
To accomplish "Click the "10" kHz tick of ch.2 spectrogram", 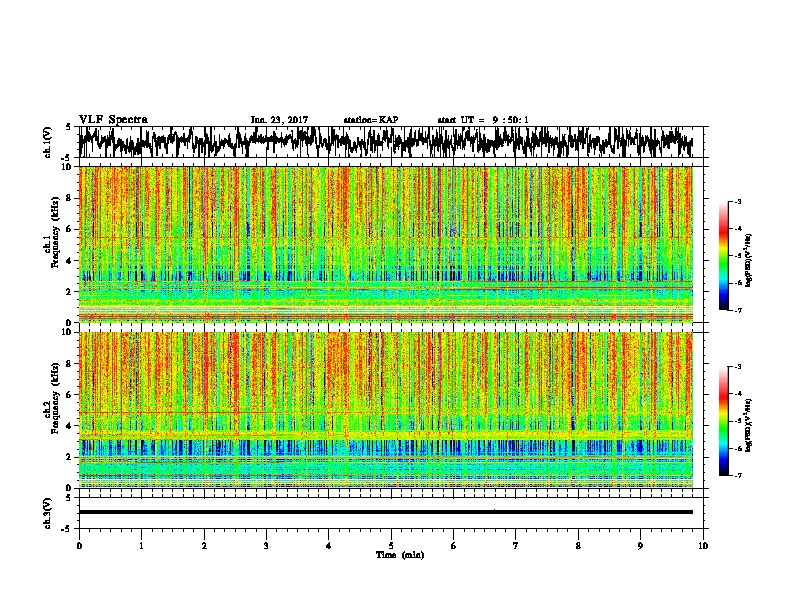I will click(68, 332).
